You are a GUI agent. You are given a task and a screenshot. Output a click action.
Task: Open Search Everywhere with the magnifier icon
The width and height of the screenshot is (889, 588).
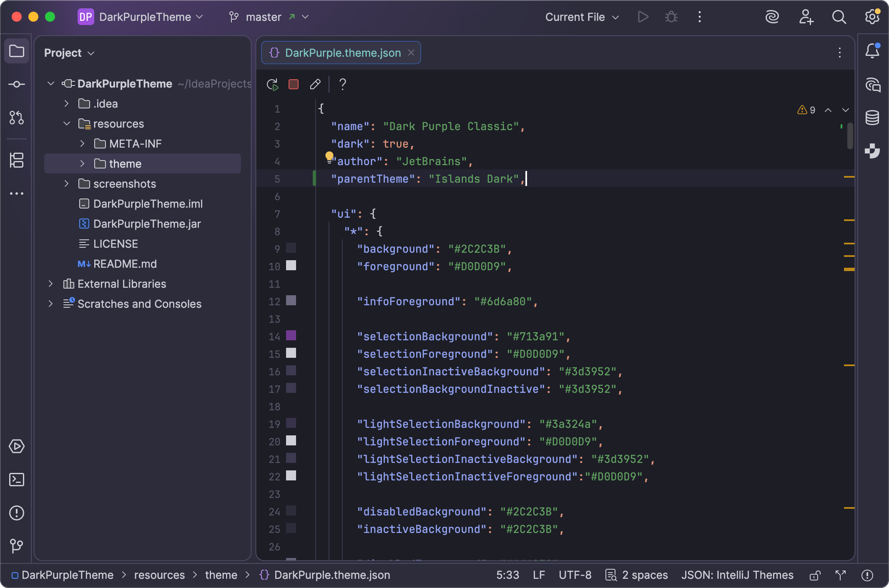pyautogui.click(x=839, y=17)
